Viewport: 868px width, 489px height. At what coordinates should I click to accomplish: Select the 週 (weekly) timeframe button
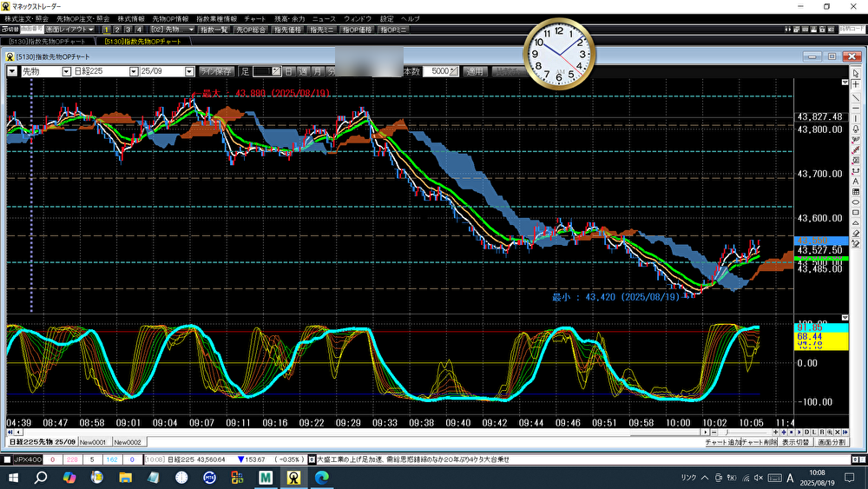click(x=303, y=71)
